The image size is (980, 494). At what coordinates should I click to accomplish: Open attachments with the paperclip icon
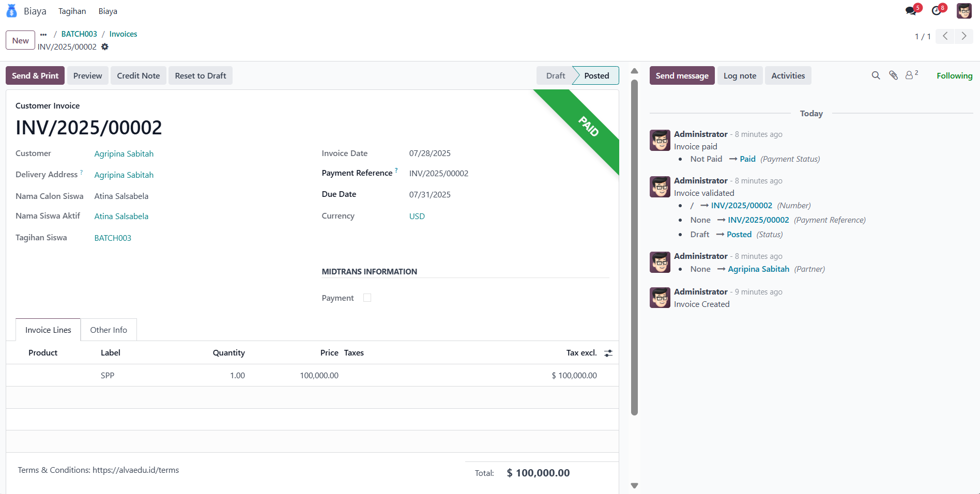click(x=893, y=75)
